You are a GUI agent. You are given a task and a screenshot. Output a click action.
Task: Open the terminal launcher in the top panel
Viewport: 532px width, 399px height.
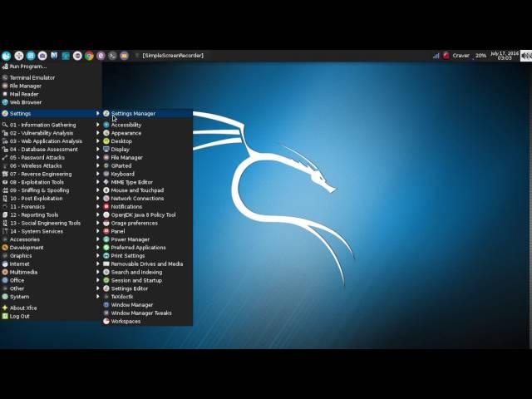pyautogui.click(x=113, y=56)
